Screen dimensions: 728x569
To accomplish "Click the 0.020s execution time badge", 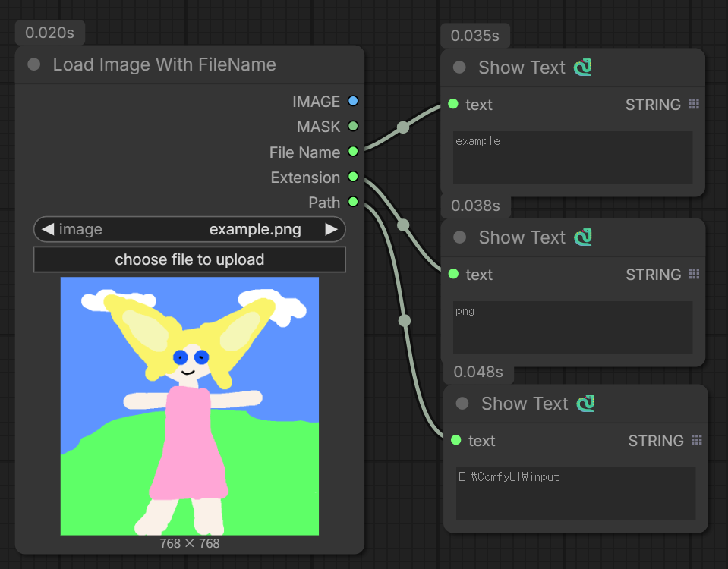I will pos(49,33).
